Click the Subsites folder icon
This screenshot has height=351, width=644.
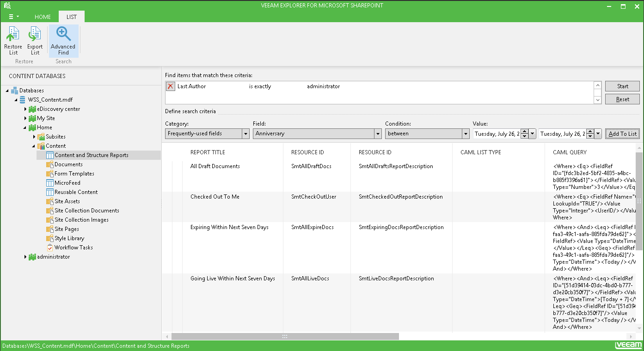coord(41,137)
